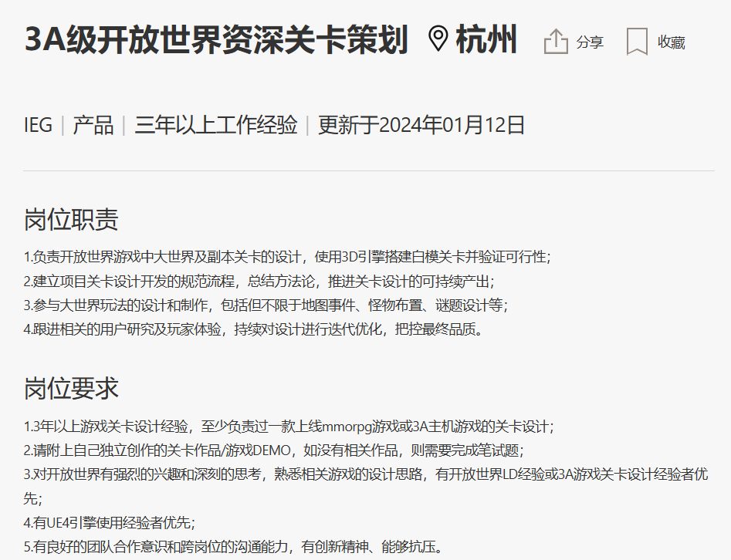This screenshot has height=560, width=731.
Task: Click requirement line 3 mentioning 开放世界LD经验
Action: click(x=366, y=487)
